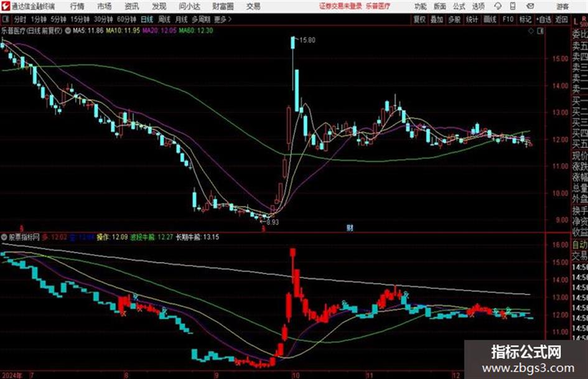Click the 财 financial event marker

(350, 228)
